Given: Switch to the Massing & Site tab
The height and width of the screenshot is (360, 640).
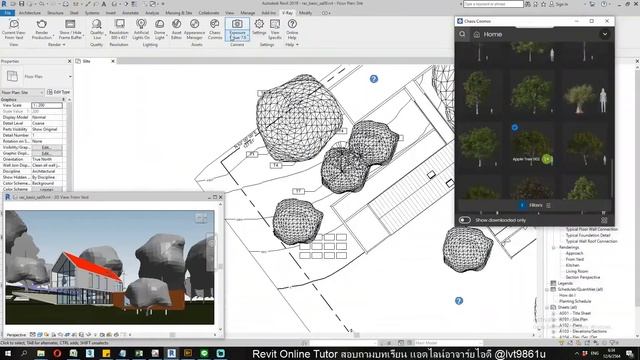Looking at the screenshot, I should point(179,13).
